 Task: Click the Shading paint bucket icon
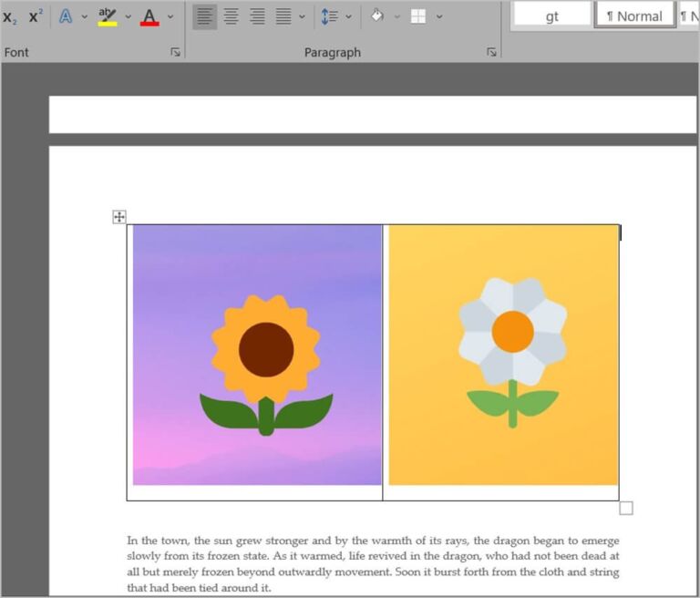[376, 16]
